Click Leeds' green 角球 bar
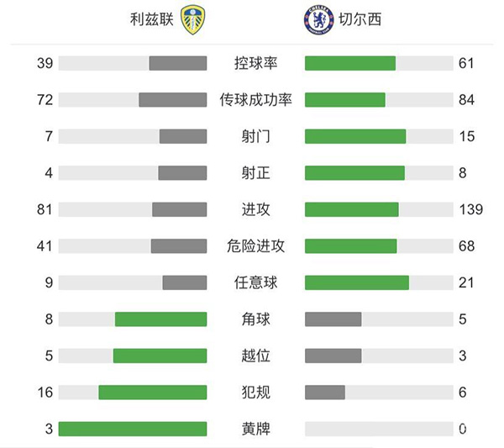 coord(160,319)
